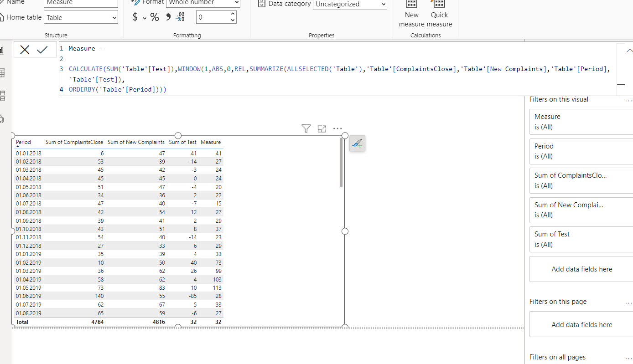The image size is (633, 364).
Task: Click Add data fields here under Filters on this visual
Action: click(581, 269)
